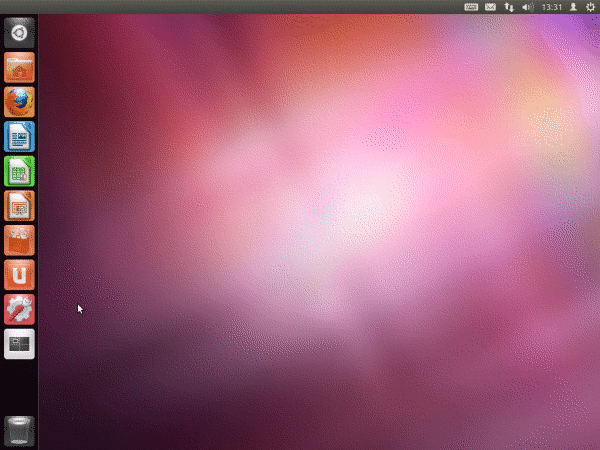Open the user accounts indicator menu

tap(573, 7)
